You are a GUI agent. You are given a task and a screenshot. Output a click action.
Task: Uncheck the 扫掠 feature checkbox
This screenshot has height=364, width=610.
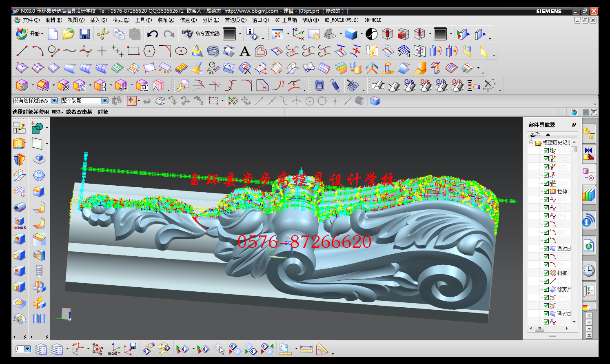point(546,273)
